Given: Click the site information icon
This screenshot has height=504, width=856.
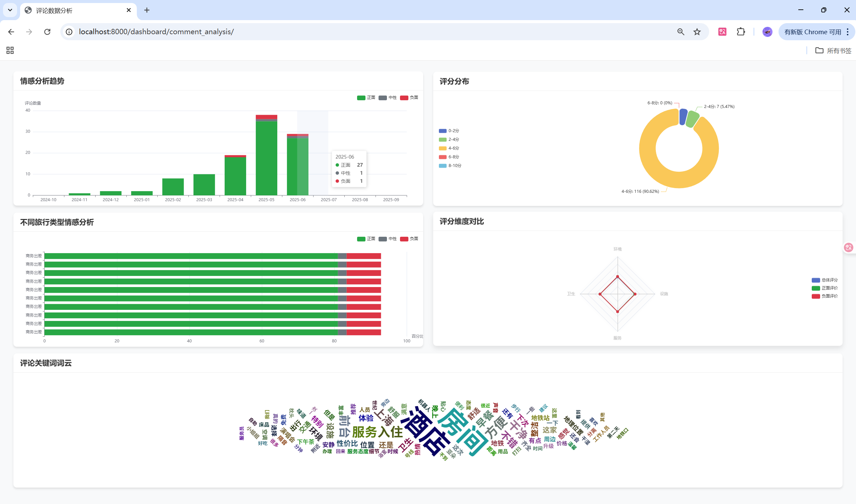Looking at the screenshot, I should (x=69, y=32).
